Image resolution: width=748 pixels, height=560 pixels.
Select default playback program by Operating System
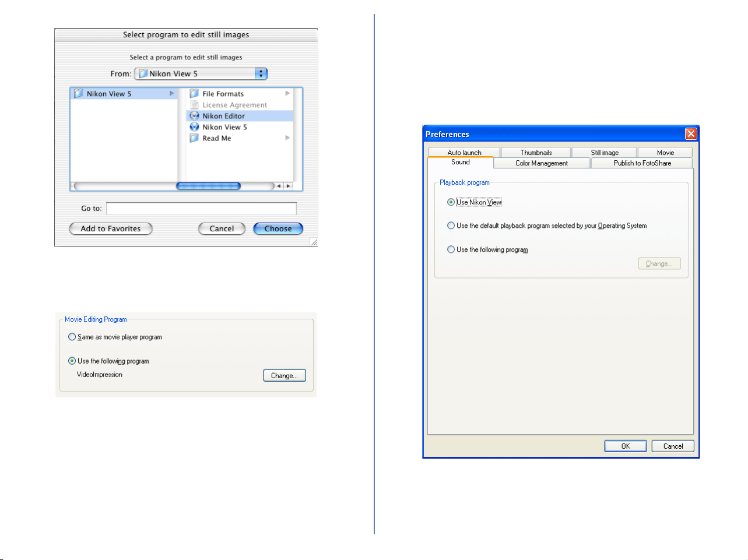pos(451,226)
